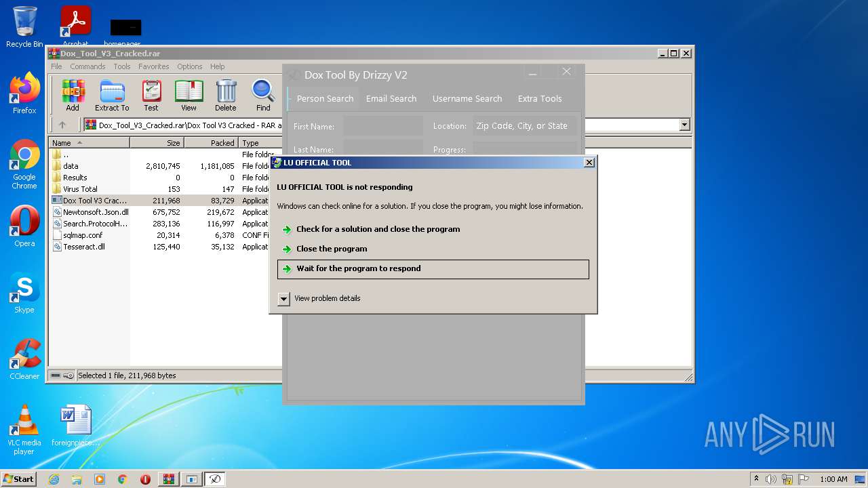Image resolution: width=868 pixels, height=488 pixels.
Task: Choose Check for a solution and close the program
Action: [x=433, y=229]
